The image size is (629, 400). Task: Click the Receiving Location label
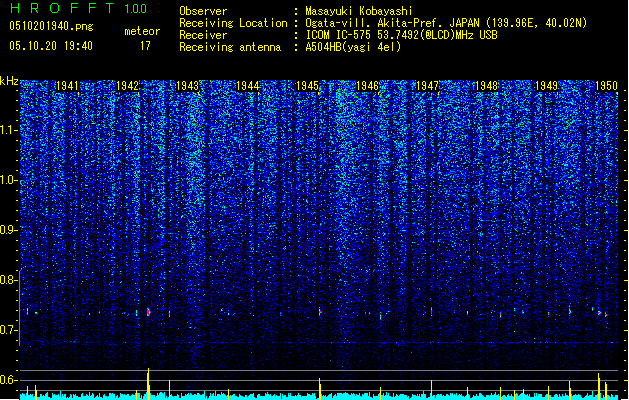click(x=233, y=23)
